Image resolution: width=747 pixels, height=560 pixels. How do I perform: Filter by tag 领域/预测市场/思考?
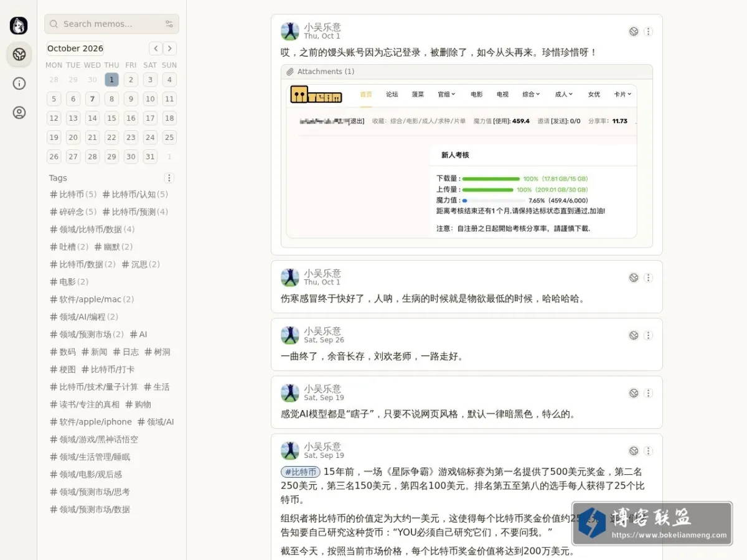click(x=90, y=492)
